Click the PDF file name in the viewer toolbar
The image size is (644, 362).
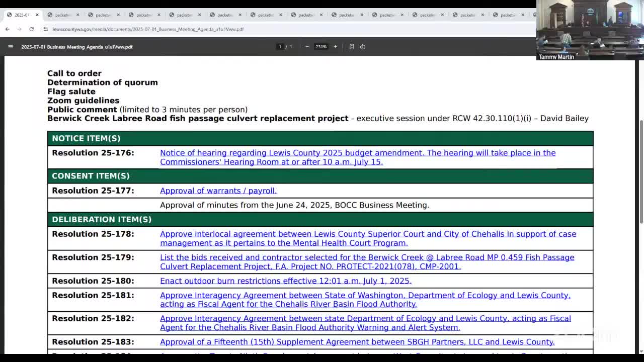77,47
